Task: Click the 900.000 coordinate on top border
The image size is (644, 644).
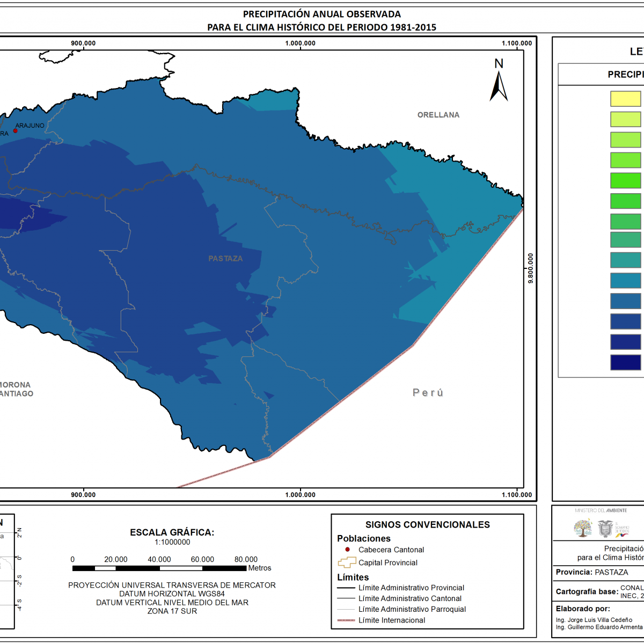Action: pos(83,43)
